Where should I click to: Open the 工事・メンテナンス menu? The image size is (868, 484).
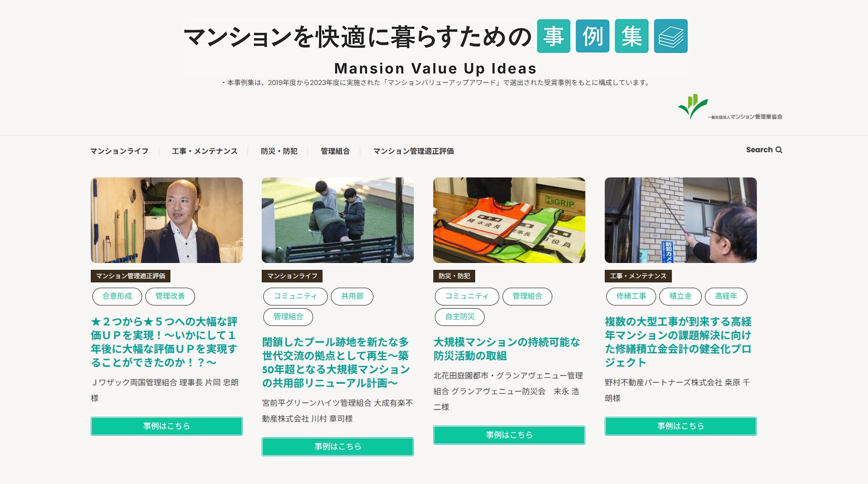(x=205, y=151)
